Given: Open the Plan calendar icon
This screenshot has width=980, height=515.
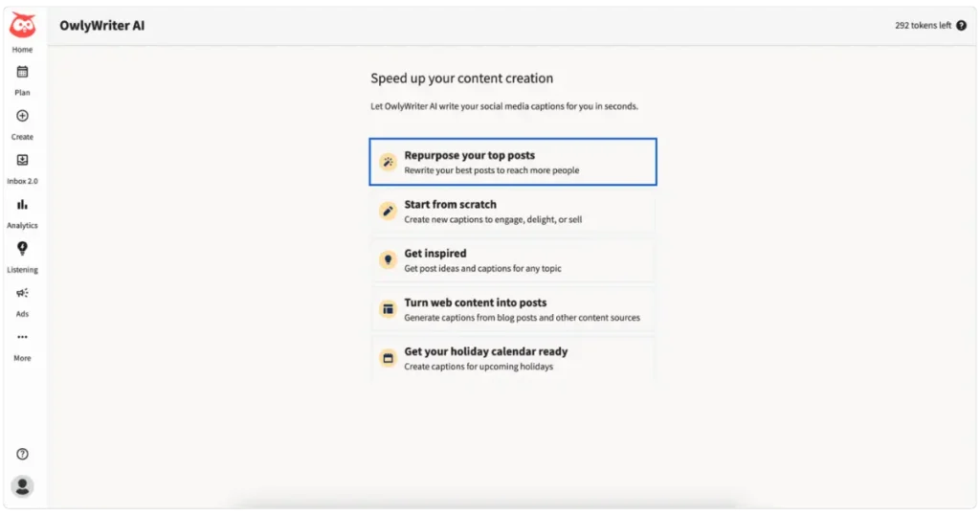Looking at the screenshot, I should [x=23, y=72].
